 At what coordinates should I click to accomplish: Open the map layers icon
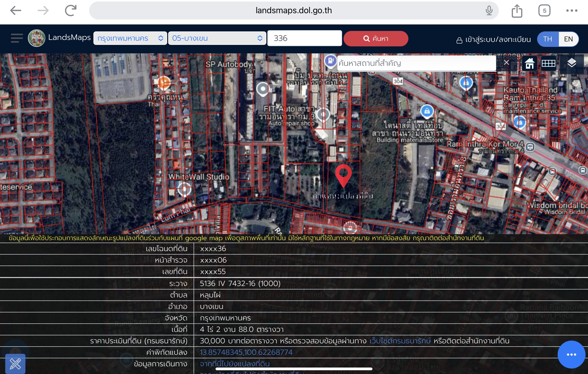[x=572, y=63]
